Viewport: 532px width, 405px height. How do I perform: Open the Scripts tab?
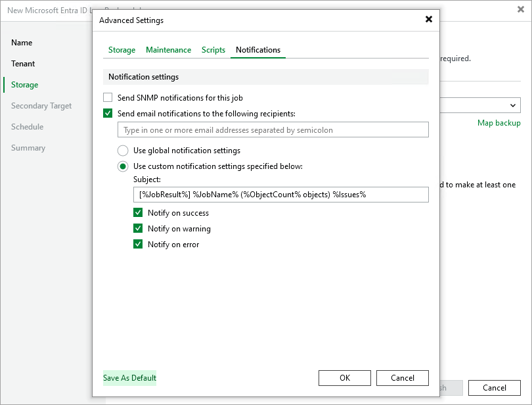[x=213, y=50]
